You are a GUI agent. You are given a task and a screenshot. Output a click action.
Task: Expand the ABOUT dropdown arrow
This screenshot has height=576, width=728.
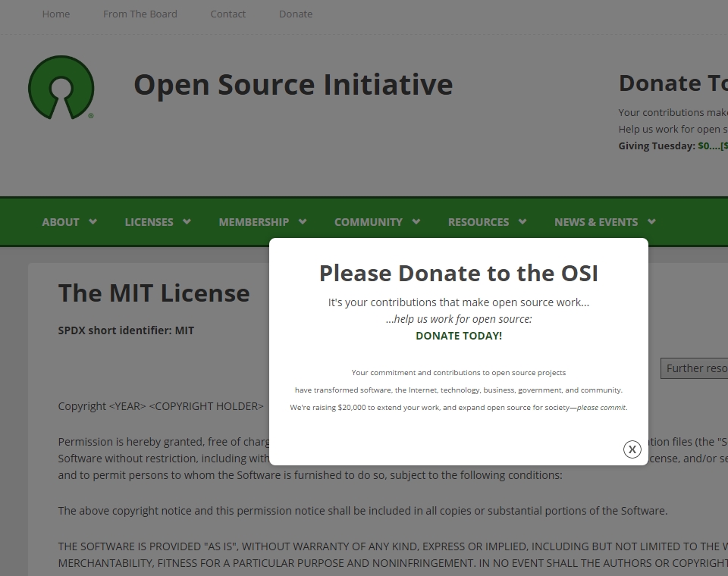click(x=93, y=221)
